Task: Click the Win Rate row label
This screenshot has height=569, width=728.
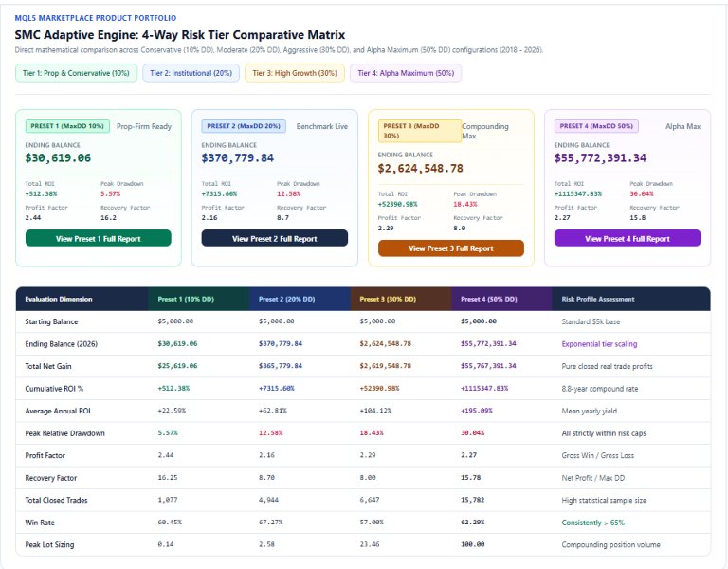Action: (40, 523)
